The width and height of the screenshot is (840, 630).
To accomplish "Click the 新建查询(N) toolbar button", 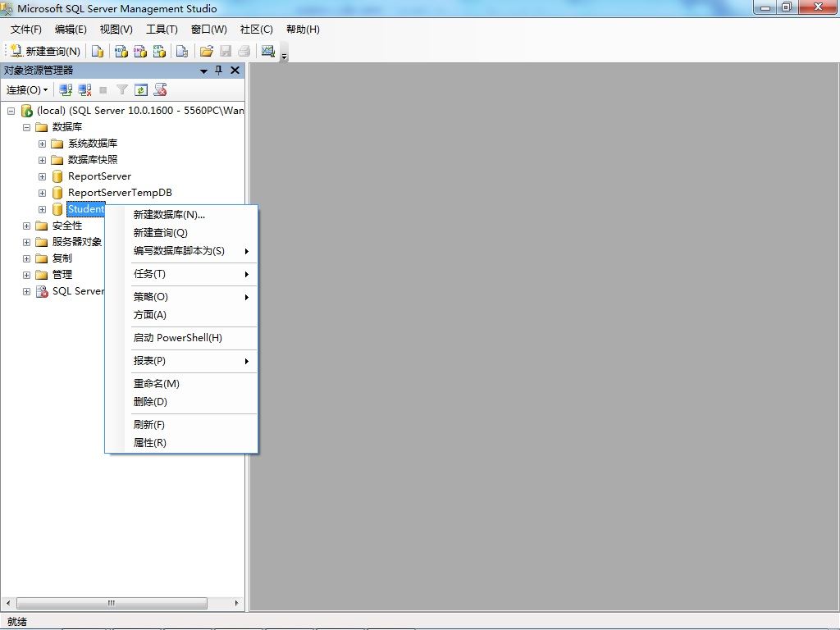I will coord(46,51).
